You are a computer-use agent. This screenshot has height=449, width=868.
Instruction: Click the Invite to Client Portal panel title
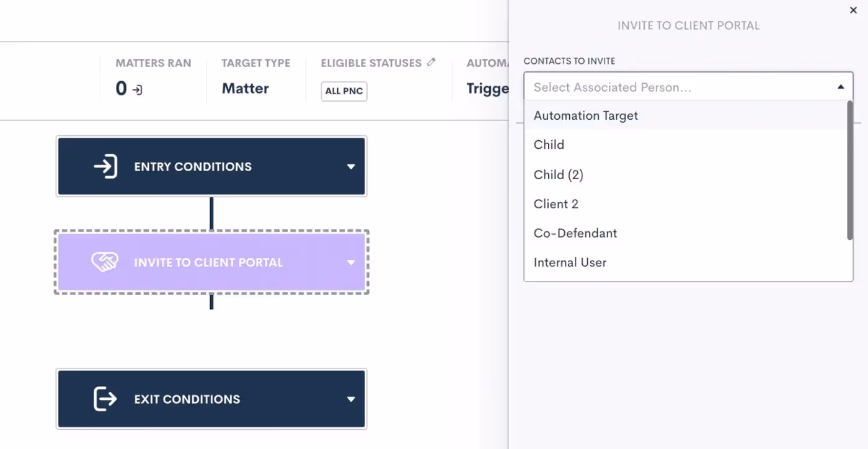point(688,25)
